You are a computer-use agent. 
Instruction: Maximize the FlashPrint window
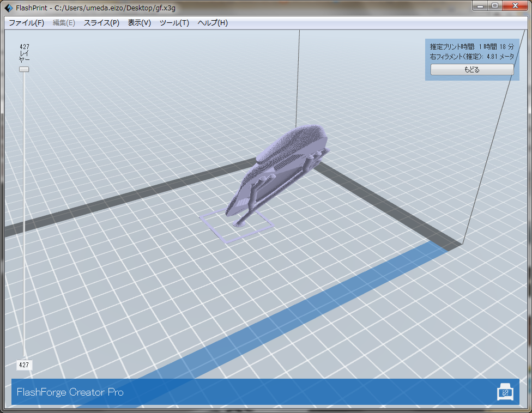point(495,6)
